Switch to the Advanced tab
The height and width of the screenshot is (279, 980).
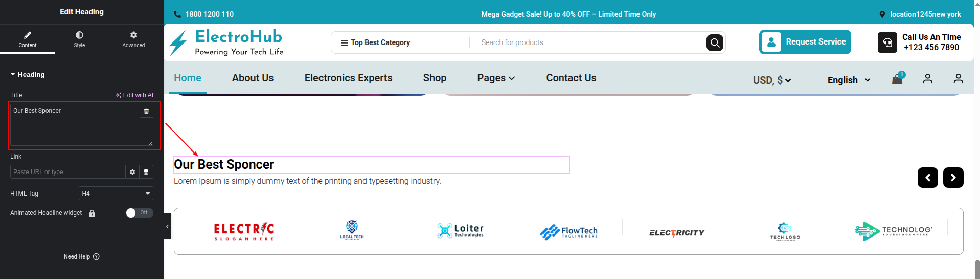pos(133,39)
